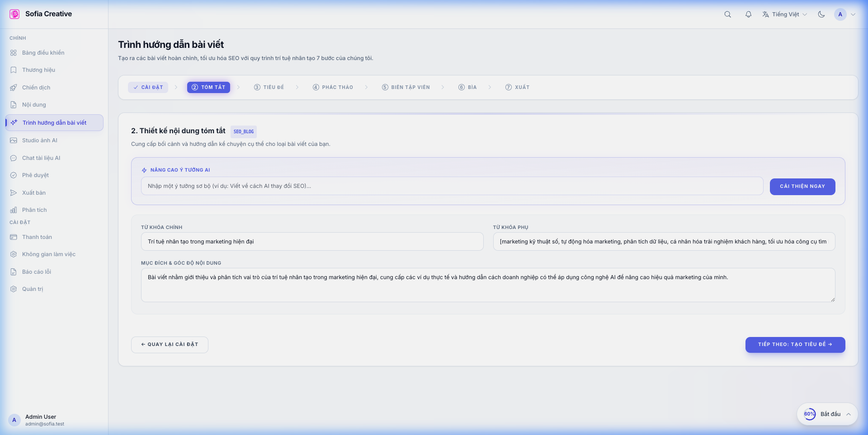
Task: Switch to the Tiêu đề step
Action: (269, 87)
